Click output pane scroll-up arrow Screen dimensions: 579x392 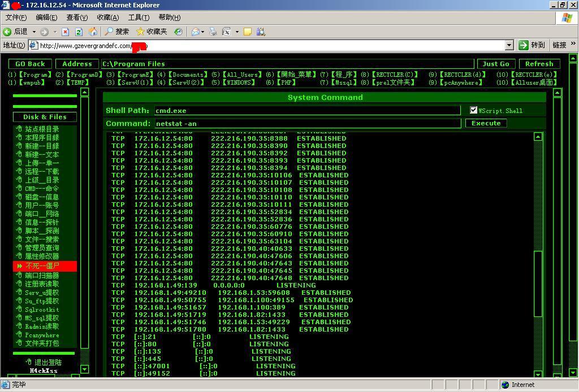[538, 137]
